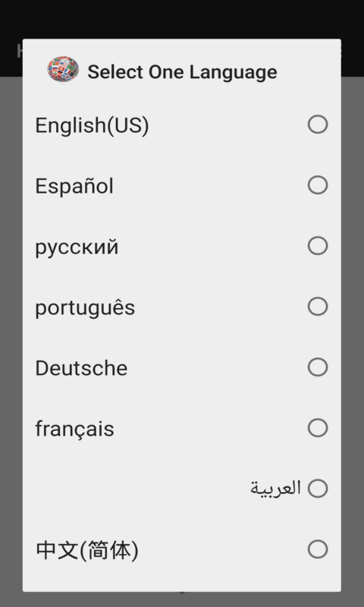The width and height of the screenshot is (364, 607).
Task: Click the العربية text label
Action: coord(275,488)
